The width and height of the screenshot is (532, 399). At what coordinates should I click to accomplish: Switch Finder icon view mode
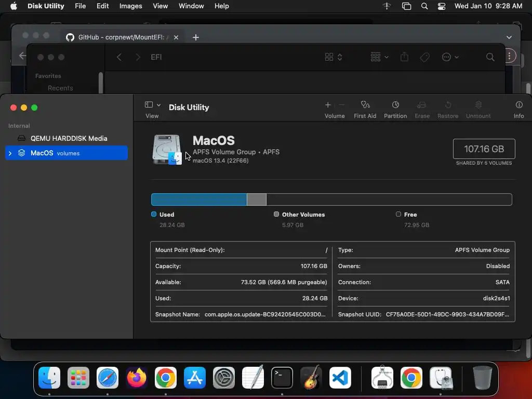[333, 57]
